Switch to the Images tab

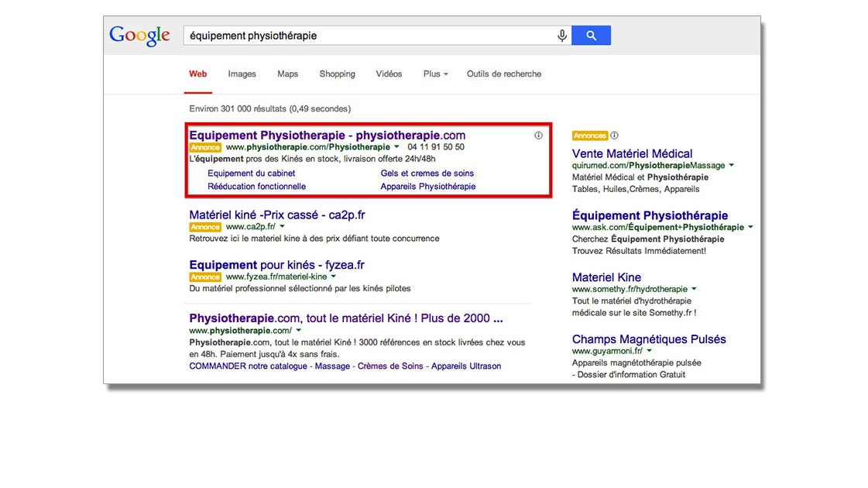coord(242,74)
